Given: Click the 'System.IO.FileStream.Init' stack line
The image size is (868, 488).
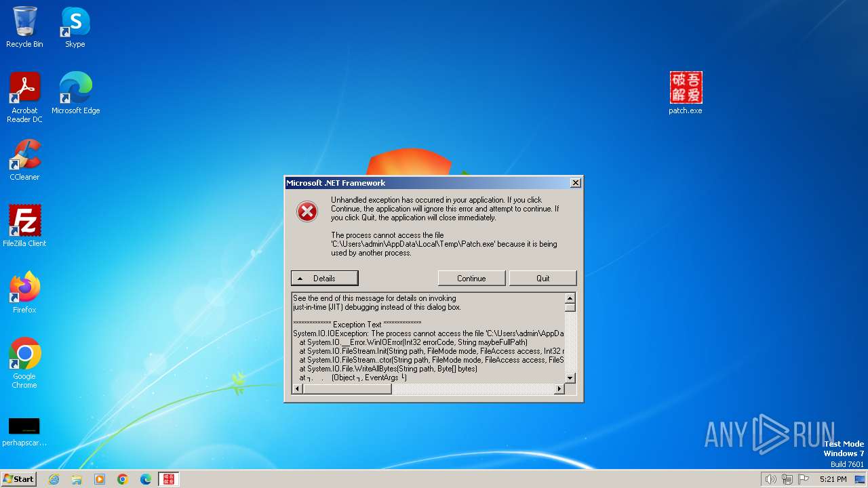Looking at the screenshot, I should point(432,351).
